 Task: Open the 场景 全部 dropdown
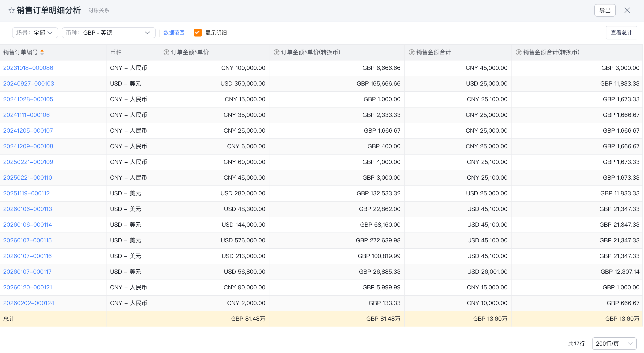(x=35, y=32)
